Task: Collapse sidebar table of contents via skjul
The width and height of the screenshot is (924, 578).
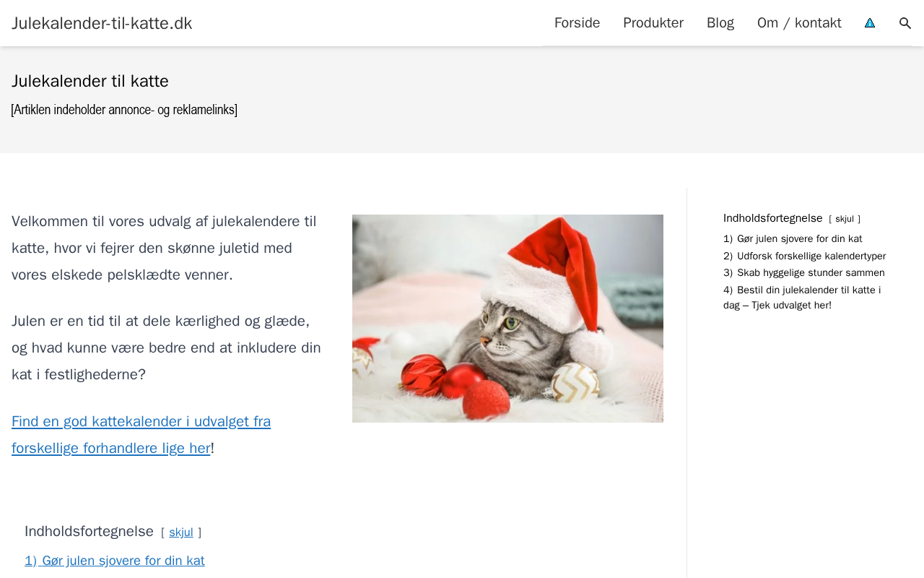Action: pyautogui.click(x=845, y=219)
